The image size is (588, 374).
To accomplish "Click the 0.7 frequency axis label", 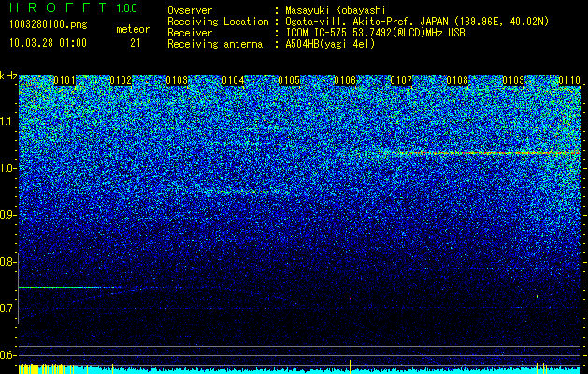I will 7,309.
